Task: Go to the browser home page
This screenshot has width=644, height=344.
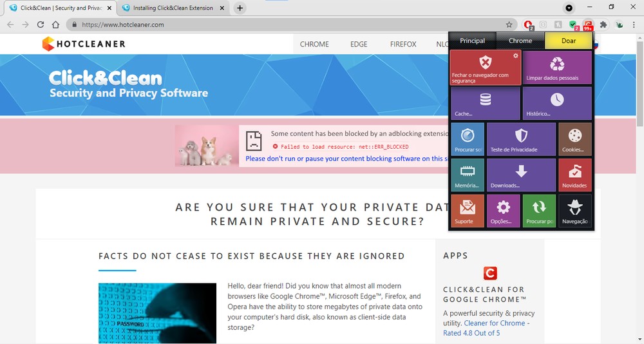Action: point(55,24)
